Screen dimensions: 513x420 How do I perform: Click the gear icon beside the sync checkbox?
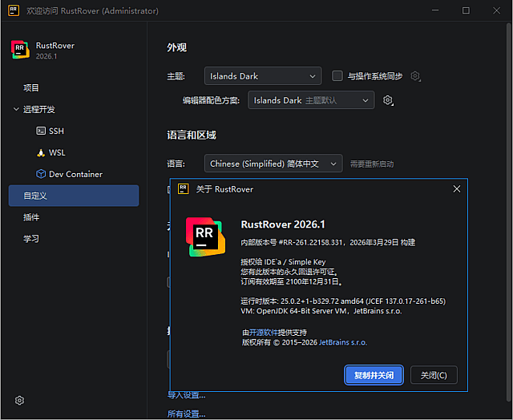pyautogui.click(x=415, y=76)
